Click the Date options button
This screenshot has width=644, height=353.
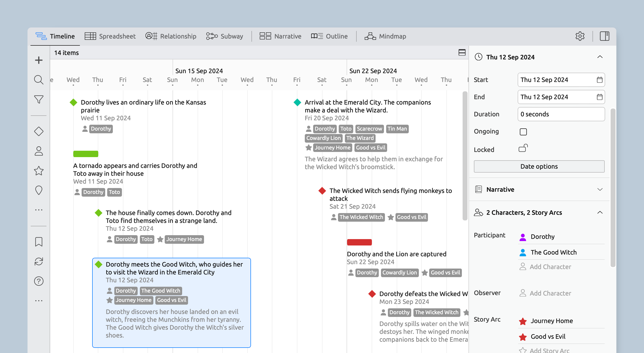(x=539, y=166)
